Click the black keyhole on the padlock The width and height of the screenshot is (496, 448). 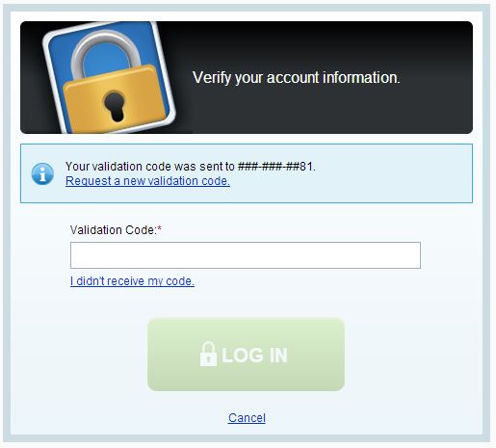coord(115,106)
